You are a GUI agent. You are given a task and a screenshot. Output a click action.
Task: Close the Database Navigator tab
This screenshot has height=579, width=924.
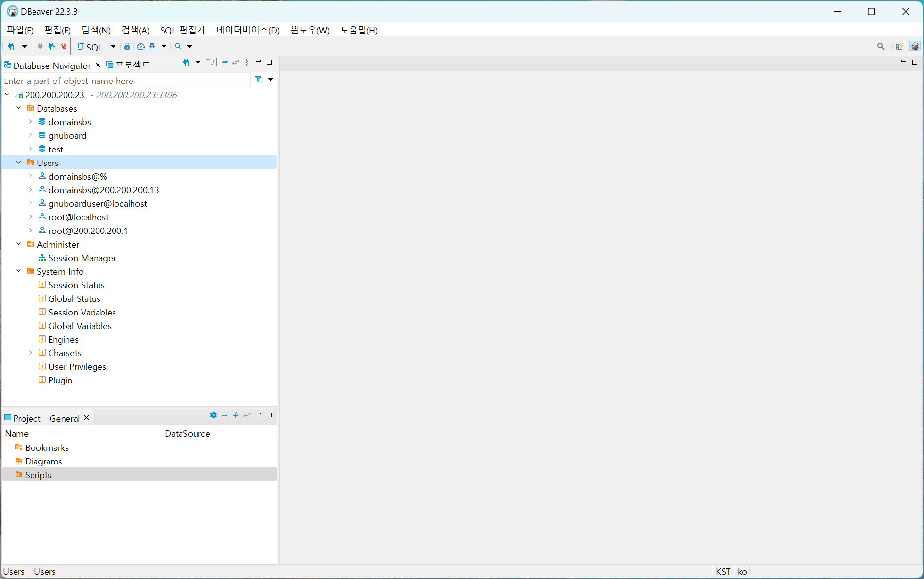98,65
